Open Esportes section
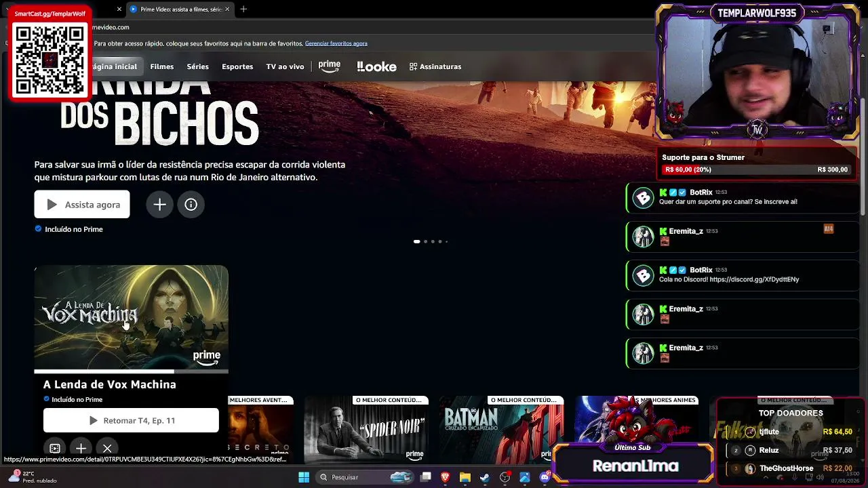The height and width of the screenshot is (488, 868). (x=237, y=66)
